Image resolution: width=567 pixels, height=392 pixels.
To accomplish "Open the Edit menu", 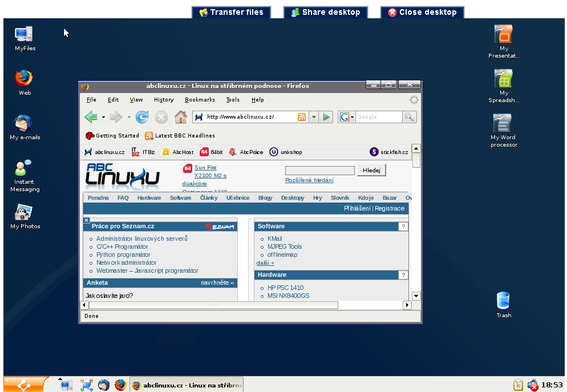I will [x=113, y=100].
